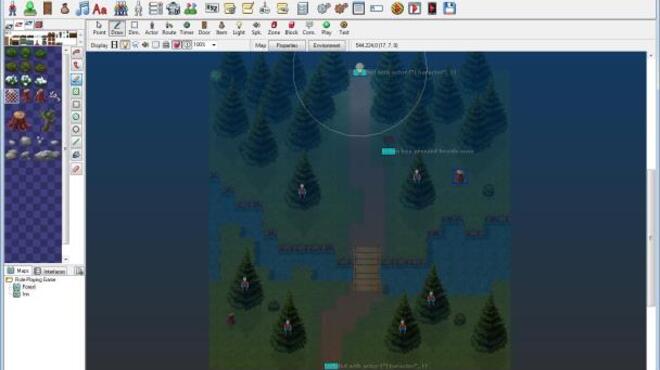Viewport: 660px width, 370px height.
Task: Select the Light tool
Action: 239,28
